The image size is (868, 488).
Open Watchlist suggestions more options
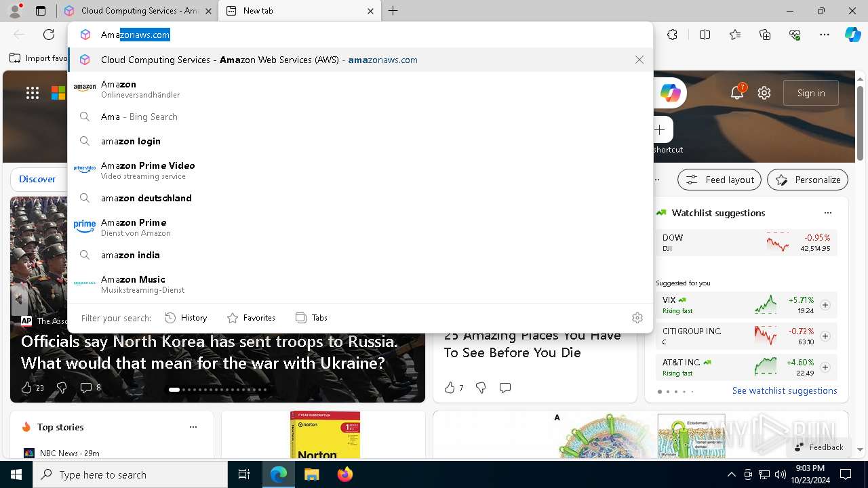[x=828, y=213]
